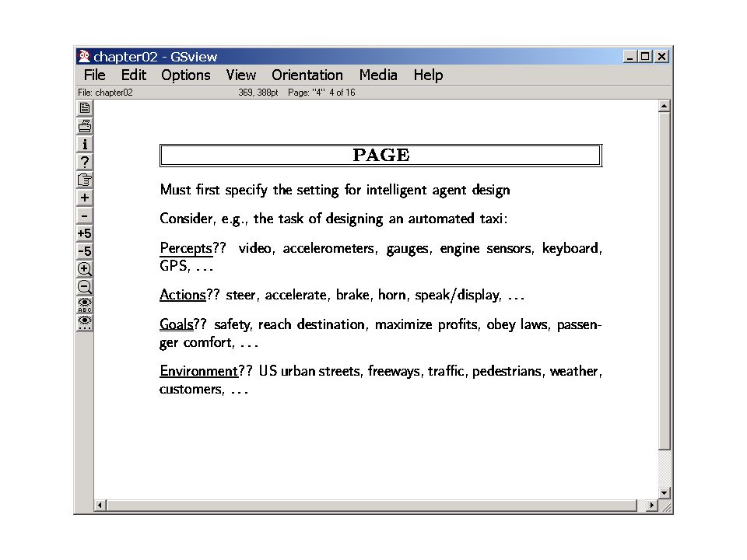Click the vertical scrollbar down arrow
This screenshot has width=747, height=560.
[664, 493]
